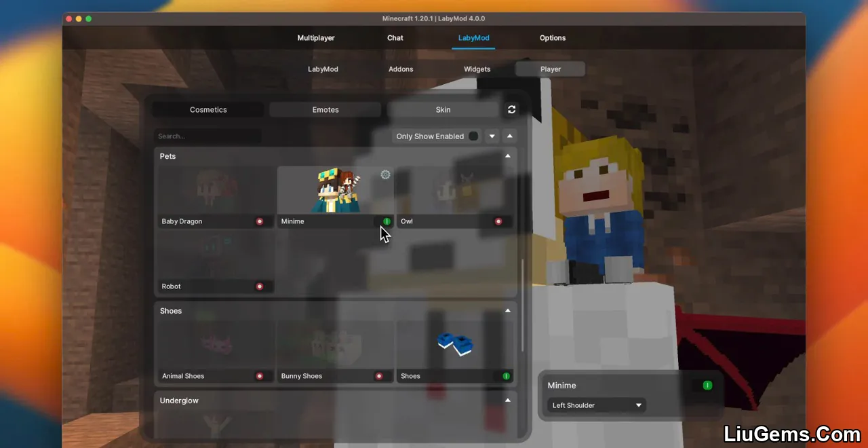This screenshot has width=868, height=448.
Task: Open the Multiplayer tab
Action: 316,38
